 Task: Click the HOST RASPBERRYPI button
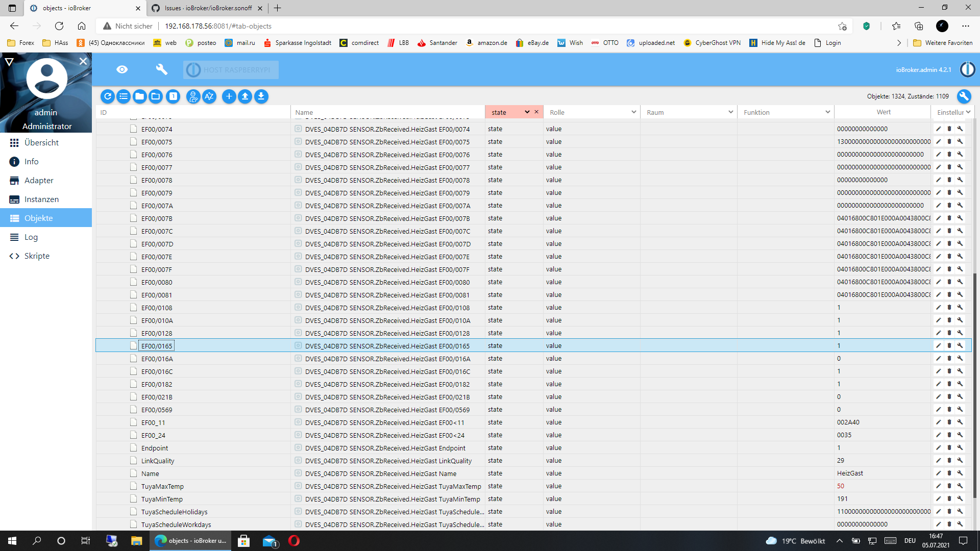click(231, 70)
